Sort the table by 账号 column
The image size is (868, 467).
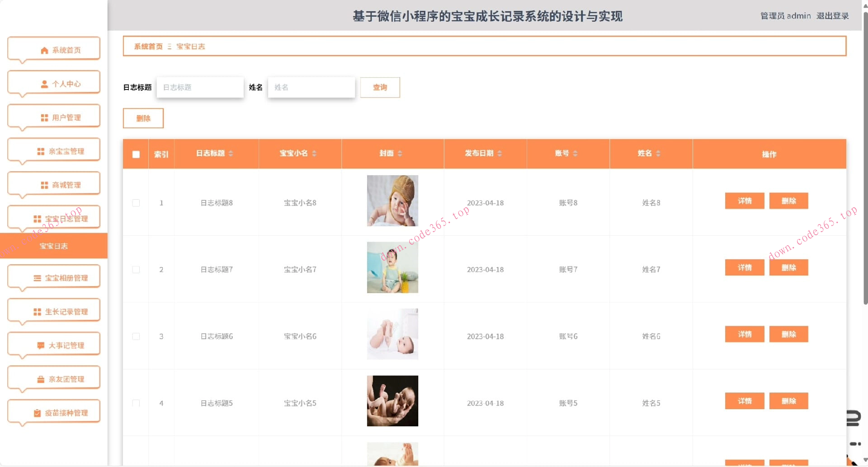(x=575, y=153)
